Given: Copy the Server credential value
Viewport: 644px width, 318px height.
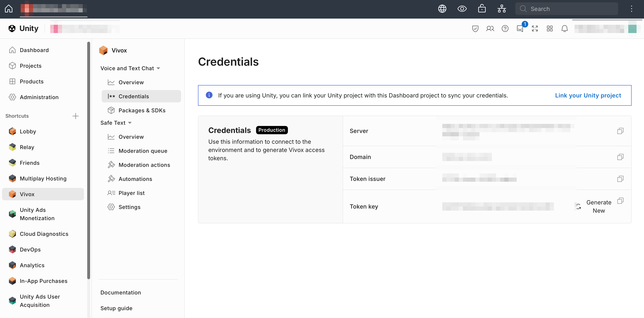Looking at the screenshot, I should pyautogui.click(x=620, y=131).
